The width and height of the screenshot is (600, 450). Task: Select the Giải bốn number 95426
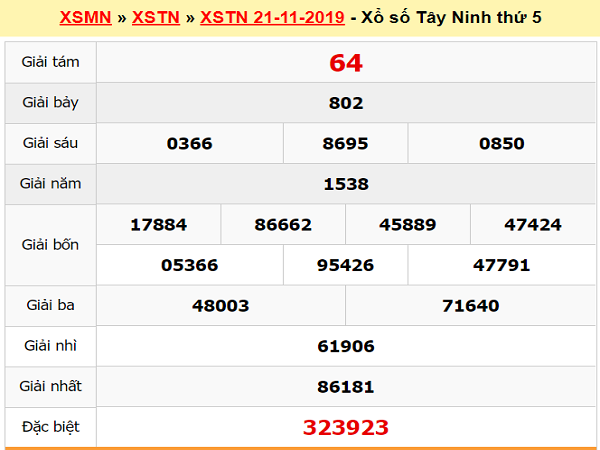coord(346,266)
